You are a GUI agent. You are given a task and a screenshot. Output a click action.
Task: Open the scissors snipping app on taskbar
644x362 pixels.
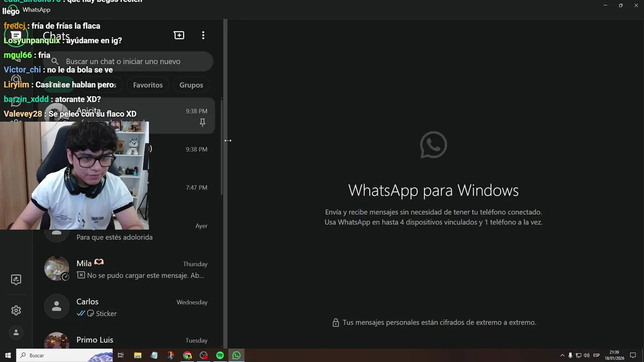pos(171,355)
